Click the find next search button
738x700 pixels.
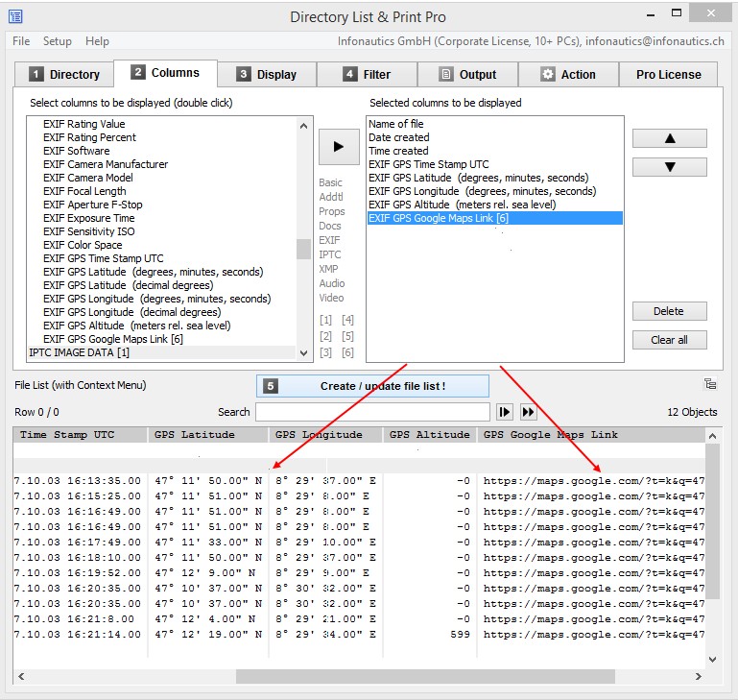click(504, 412)
